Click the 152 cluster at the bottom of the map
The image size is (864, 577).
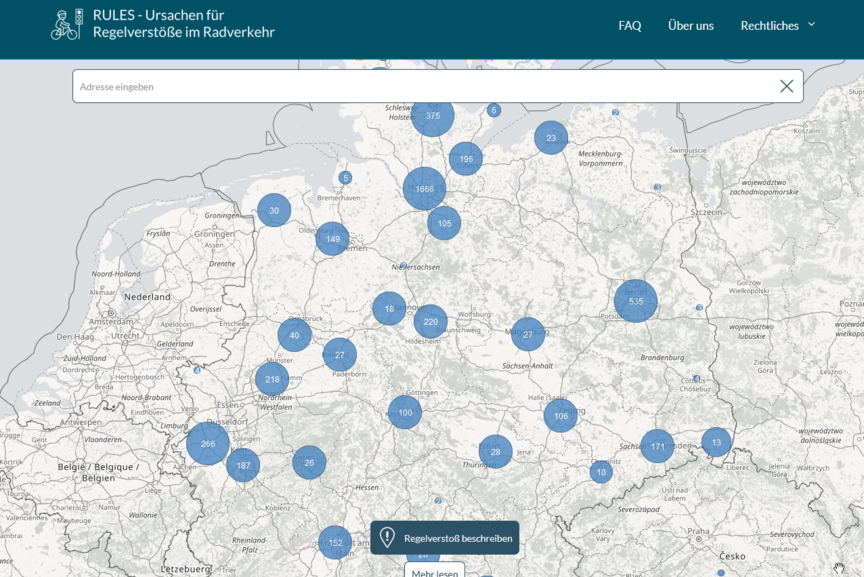point(334,543)
